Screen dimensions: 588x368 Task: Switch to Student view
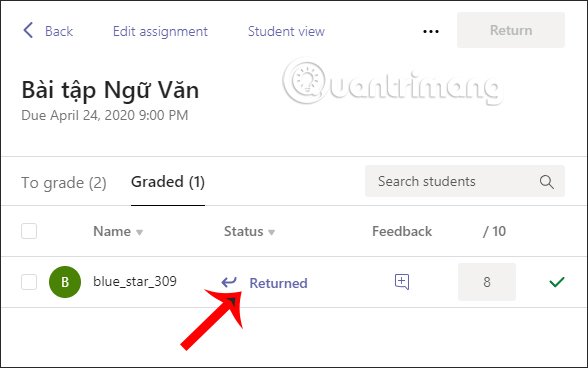pos(286,31)
